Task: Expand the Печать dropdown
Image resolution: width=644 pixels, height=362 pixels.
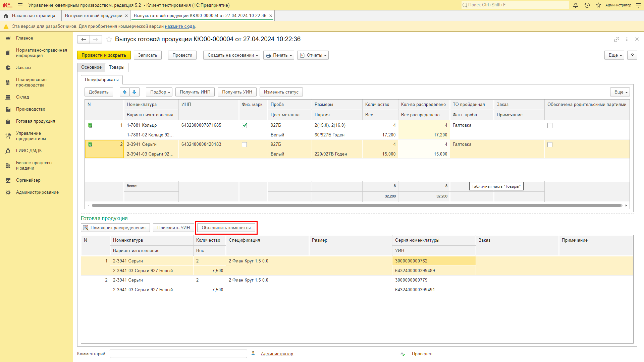Action: pos(279,55)
